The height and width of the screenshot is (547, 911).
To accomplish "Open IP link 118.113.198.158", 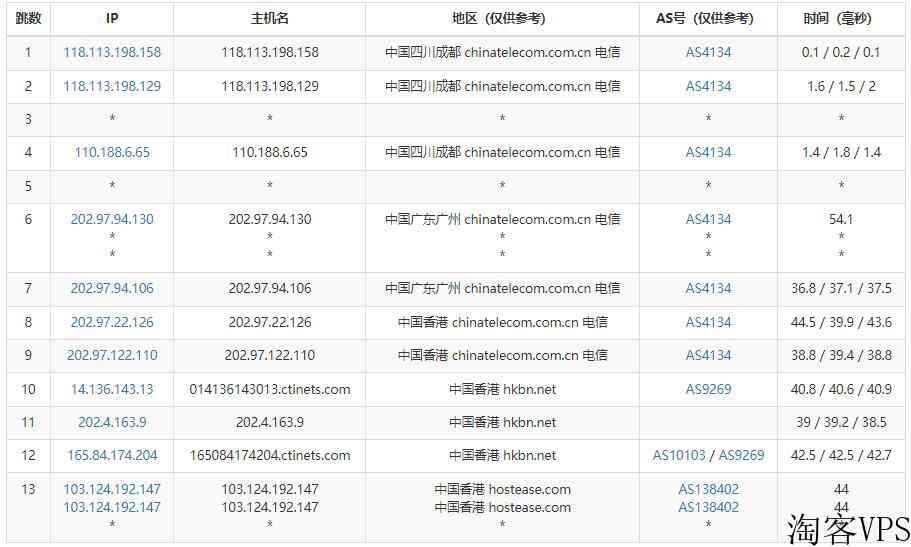I will pos(112,52).
